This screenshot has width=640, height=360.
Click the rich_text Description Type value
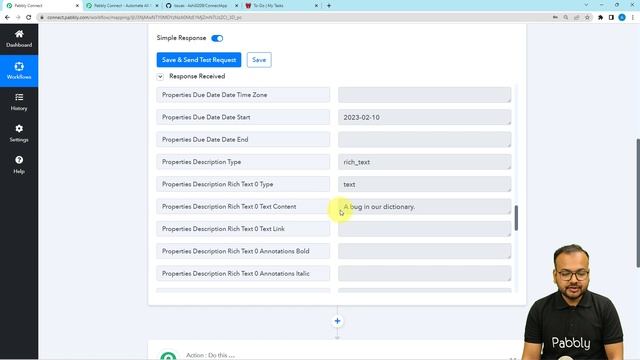pyautogui.click(x=424, y=162)
